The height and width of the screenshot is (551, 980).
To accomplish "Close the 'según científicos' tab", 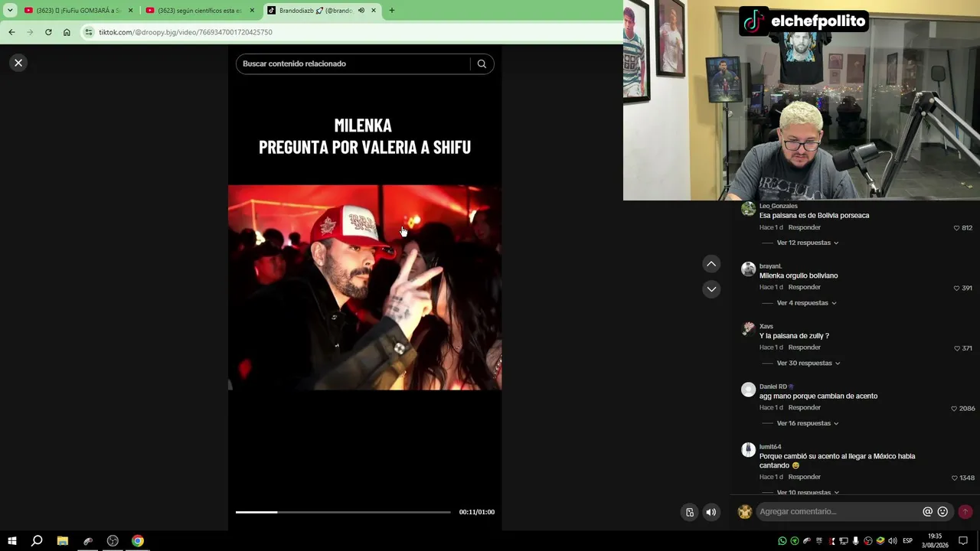I will [252, 11].
